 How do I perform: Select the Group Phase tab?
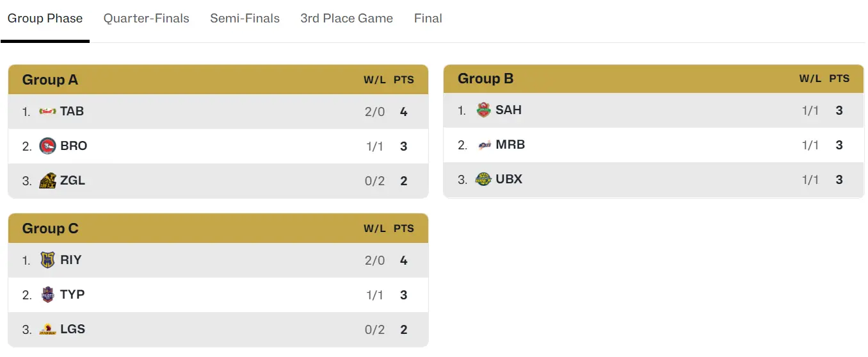45,19
